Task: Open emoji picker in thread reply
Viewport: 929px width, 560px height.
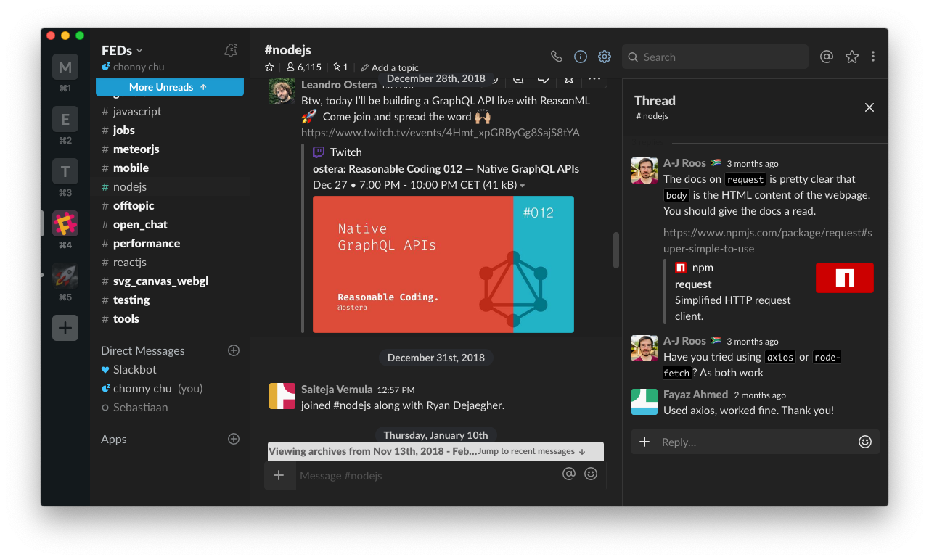Action: (x=865, y=442)
